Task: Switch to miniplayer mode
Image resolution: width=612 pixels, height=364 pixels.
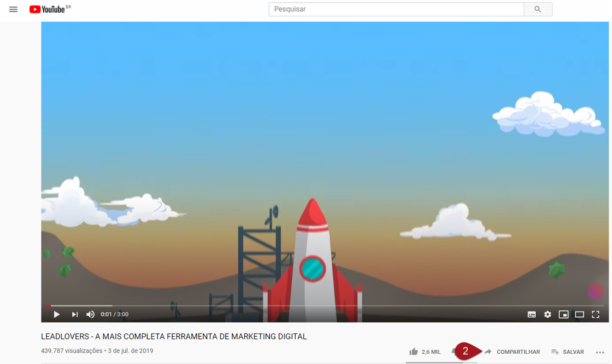Action: pyautogui.click(x=564, y=314)
